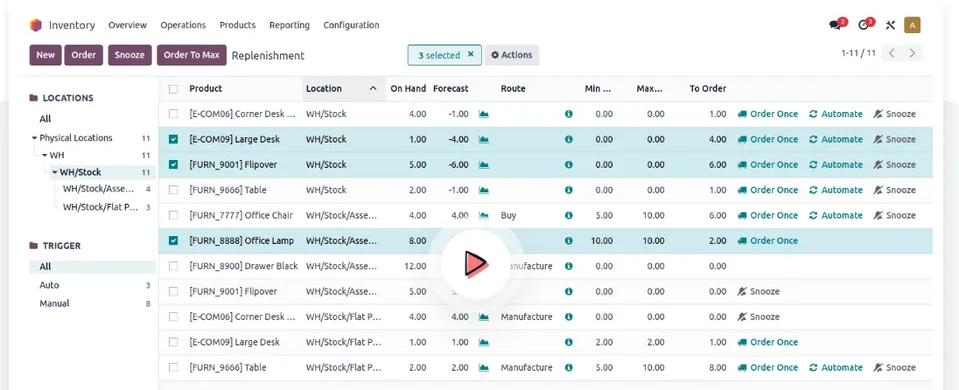Viewport: 959px width, 390px height.
Task: Uncheck the Large Desk WH/Stock row checkbox
Action: point(173,139)
